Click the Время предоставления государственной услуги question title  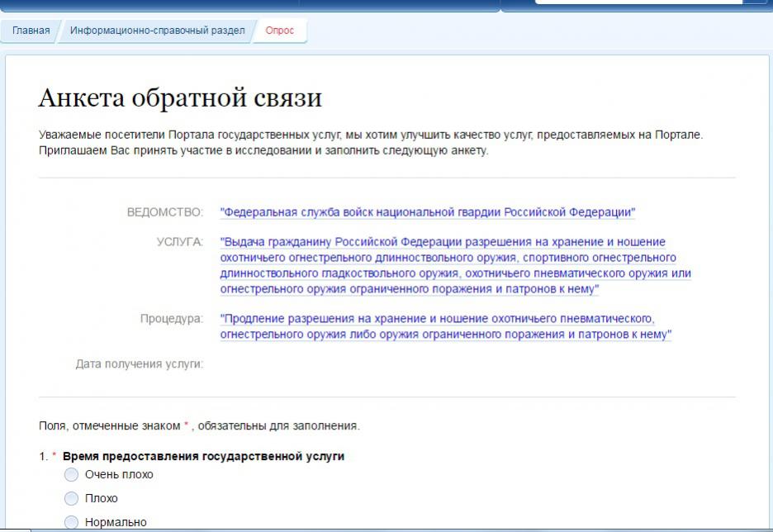[x=203, y=456]
